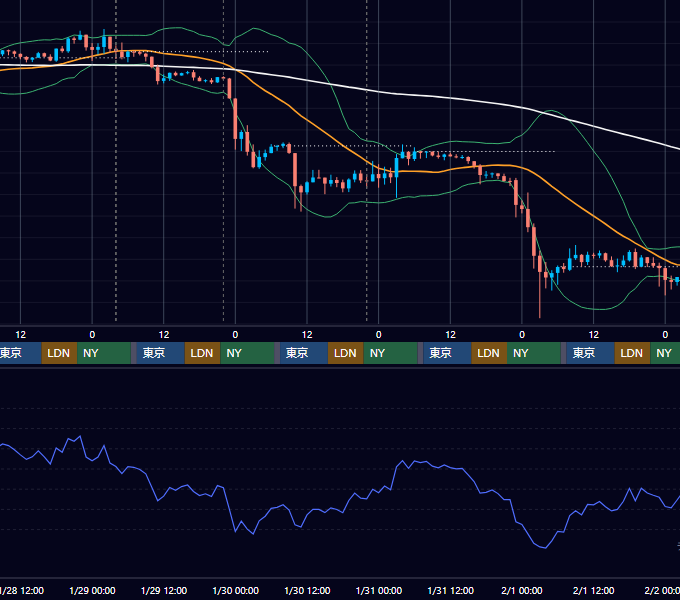The width and height of the screenshot is (680, 600).
Task: Select the LDN session block on 1/29
Action: tap(203, 353)
